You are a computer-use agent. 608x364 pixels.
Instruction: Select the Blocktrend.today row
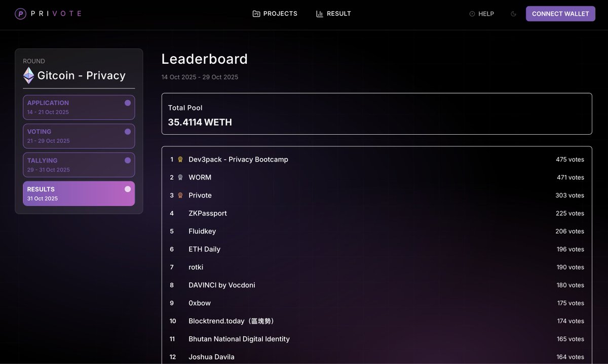[x=376, y=321]
